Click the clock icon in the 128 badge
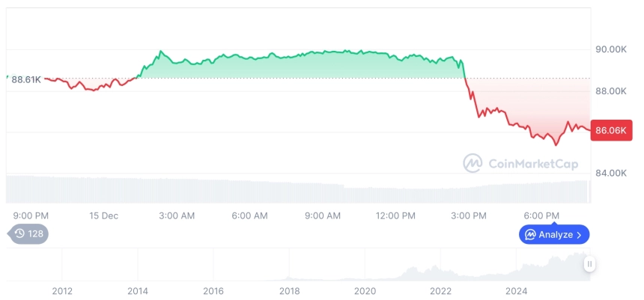644x300 pixels. [x=19, y=233]
